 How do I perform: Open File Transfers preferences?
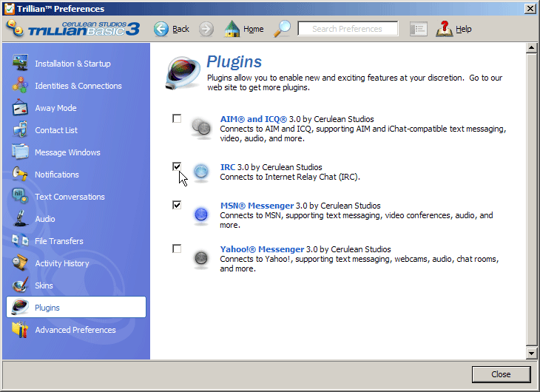coord(59,241)
